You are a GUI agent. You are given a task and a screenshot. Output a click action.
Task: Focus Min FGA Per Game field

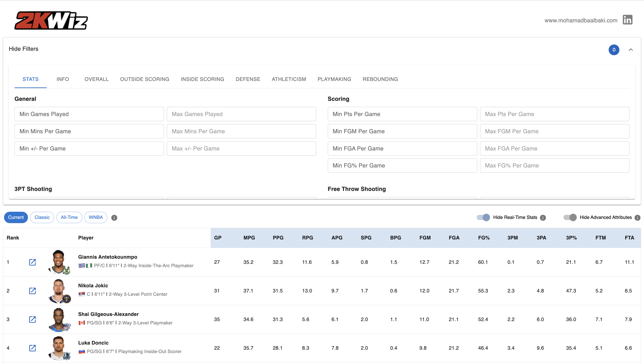click(x=402, y=148)
